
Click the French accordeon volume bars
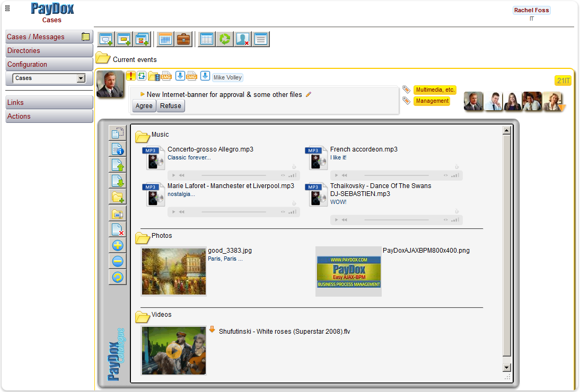click(x=455, y=175)
